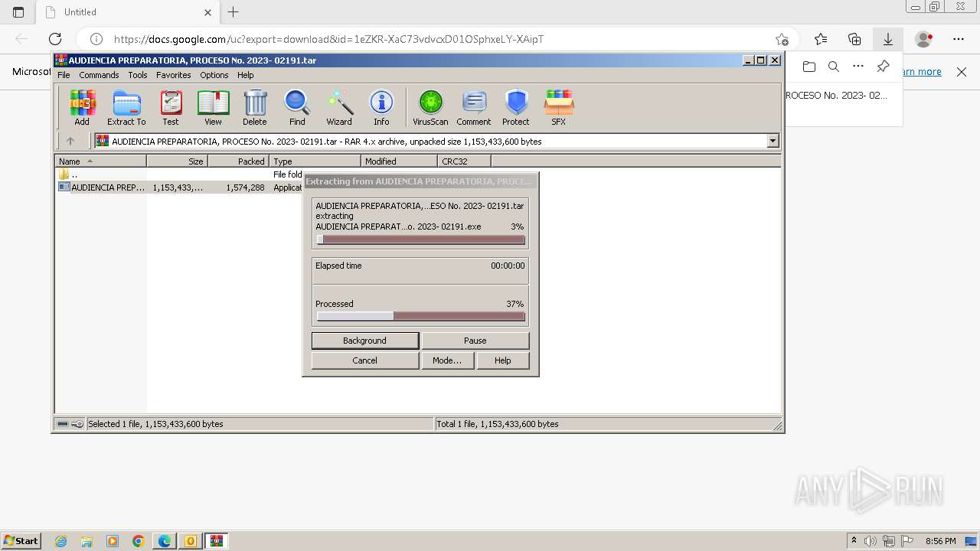Viewport: 980px width, 551px height.
Task: Open Edge tab actions menu icon
Action: click(18, 12)
